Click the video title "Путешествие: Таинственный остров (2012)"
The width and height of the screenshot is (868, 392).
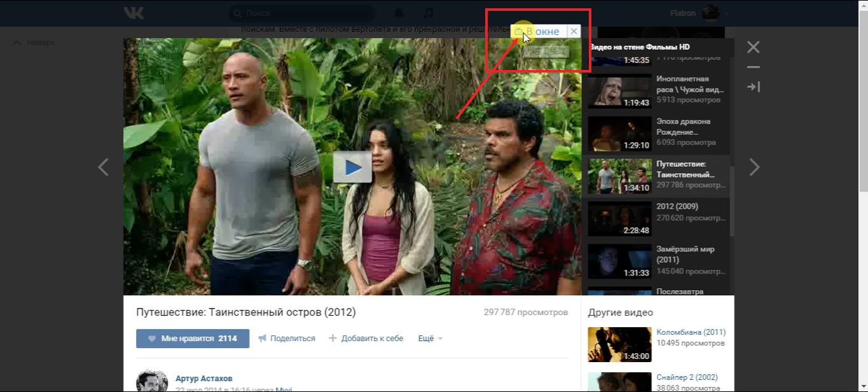(x=246, y=312)
